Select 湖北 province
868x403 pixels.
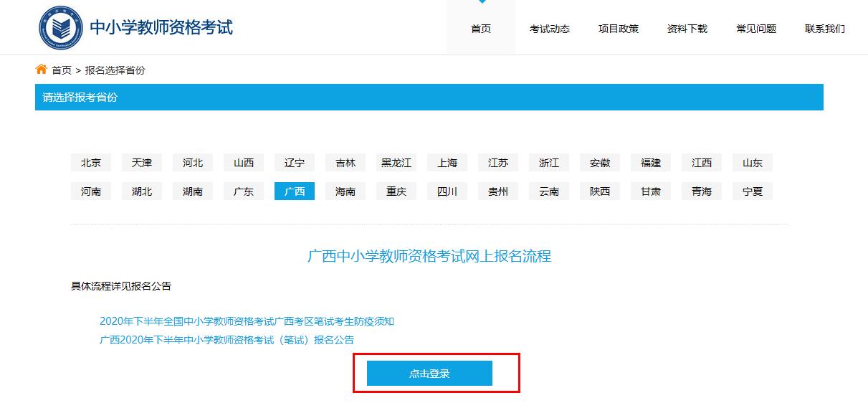click(142, 191)
